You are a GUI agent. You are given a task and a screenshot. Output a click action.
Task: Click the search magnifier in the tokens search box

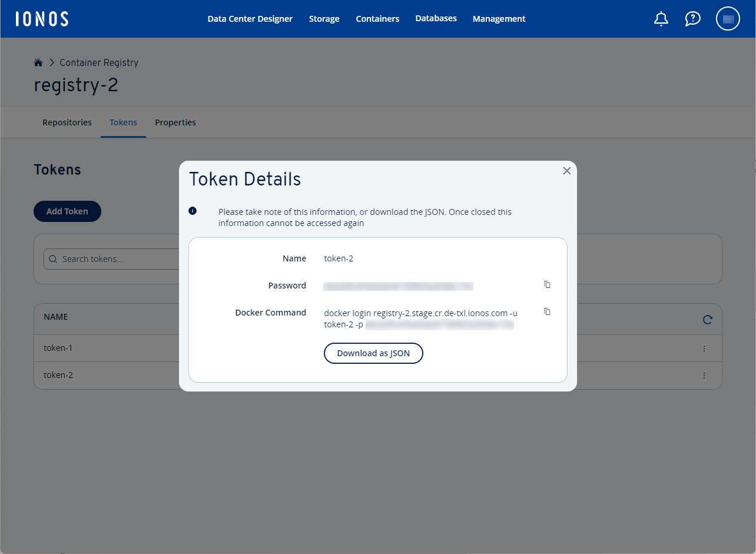pyautogui.click(x=53, y=258)
